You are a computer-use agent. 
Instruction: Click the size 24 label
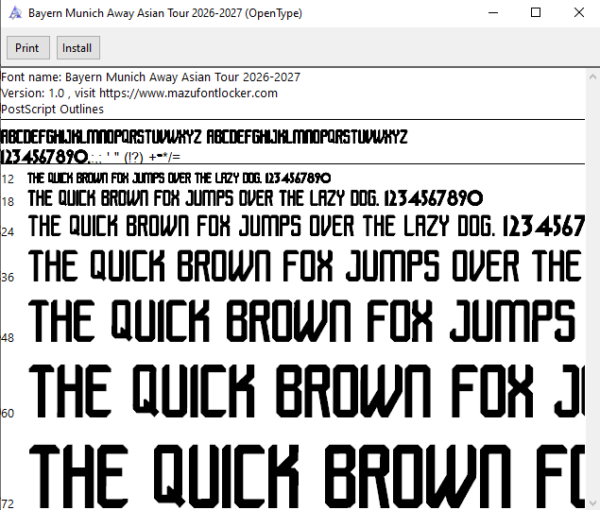(x=7, y=231)
